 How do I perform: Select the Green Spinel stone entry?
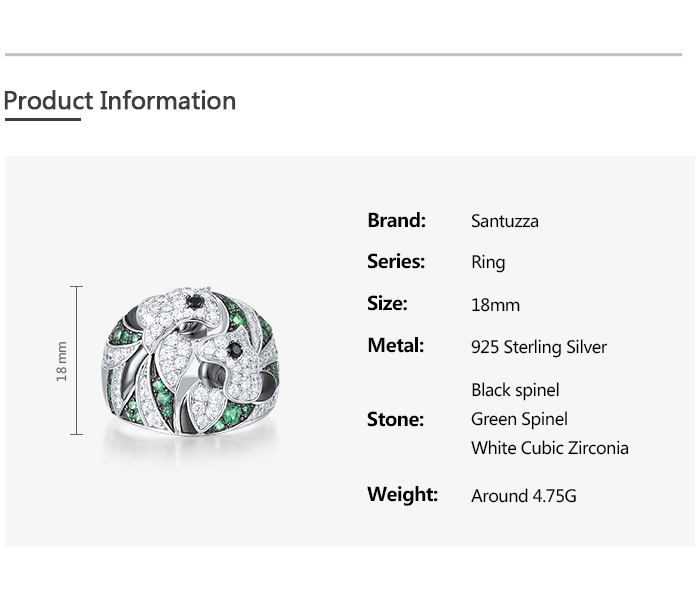coord(519,419)
